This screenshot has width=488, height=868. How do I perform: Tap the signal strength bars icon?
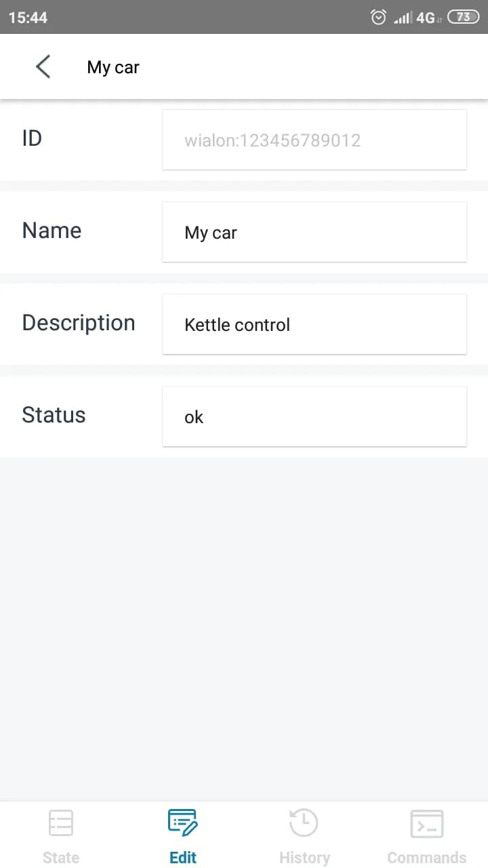[x=403, y=18]
